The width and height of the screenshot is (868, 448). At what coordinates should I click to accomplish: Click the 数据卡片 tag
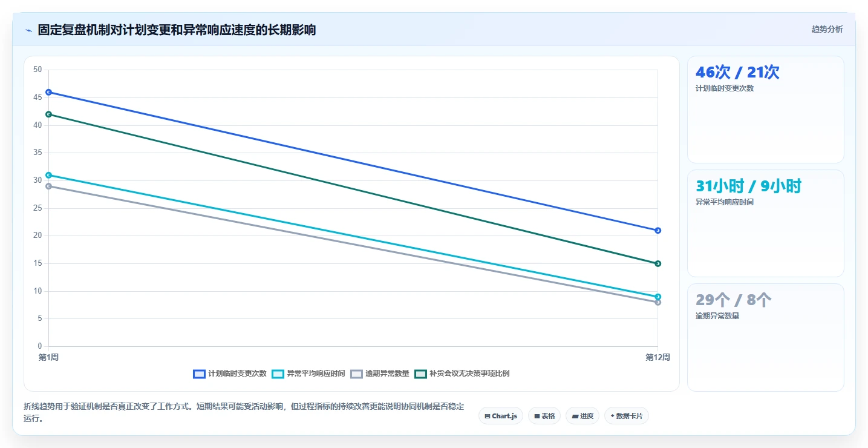click(627, 416)
